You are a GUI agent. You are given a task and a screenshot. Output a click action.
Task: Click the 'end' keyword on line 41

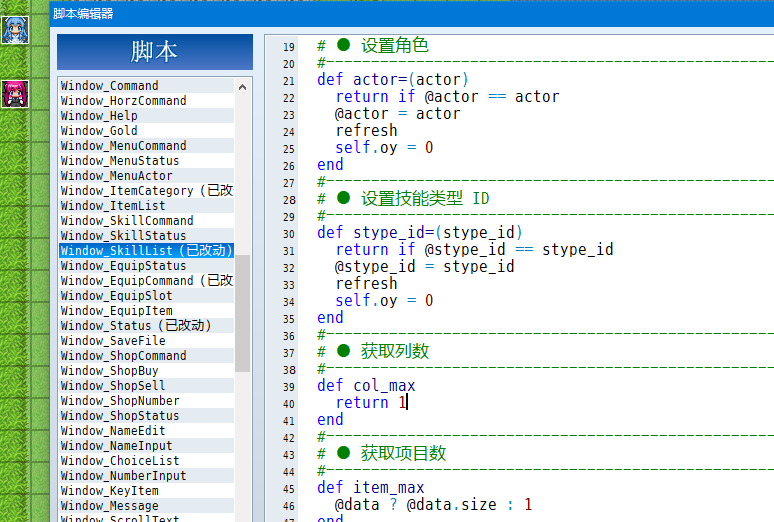tap(330, 420)
